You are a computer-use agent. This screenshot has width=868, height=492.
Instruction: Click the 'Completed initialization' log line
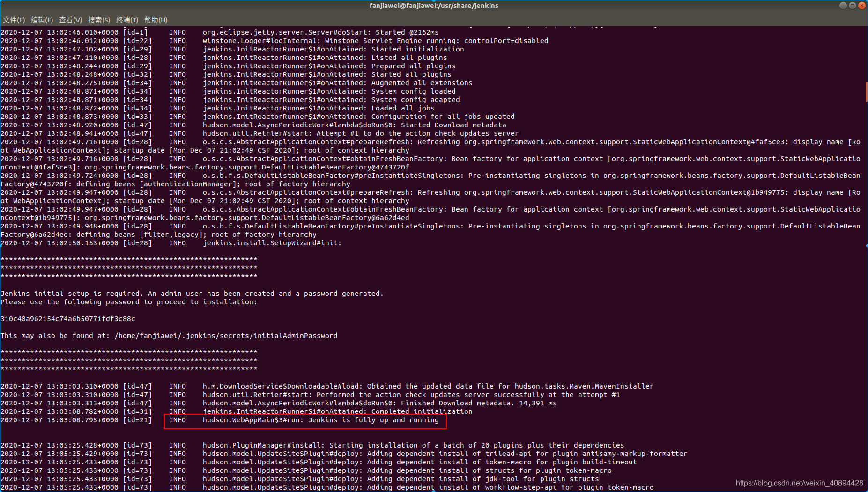click(x=237, y=411)
